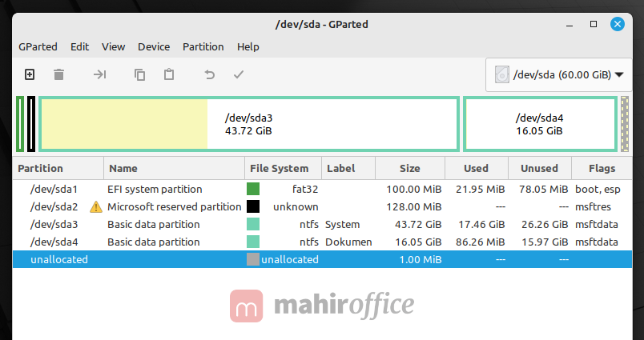The width and height of the screenshot is (644, 340).
Task: Click the Delete partition trash icon
Action: tap(58, 74)
